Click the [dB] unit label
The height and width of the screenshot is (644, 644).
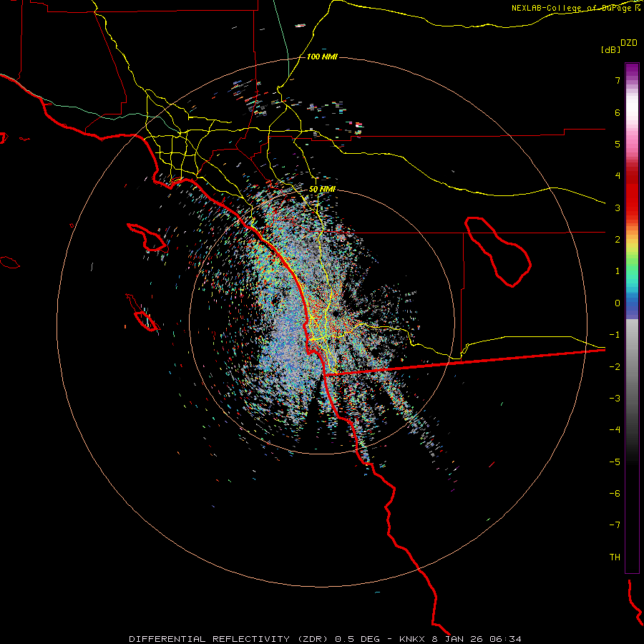click(x=611, y=50)
